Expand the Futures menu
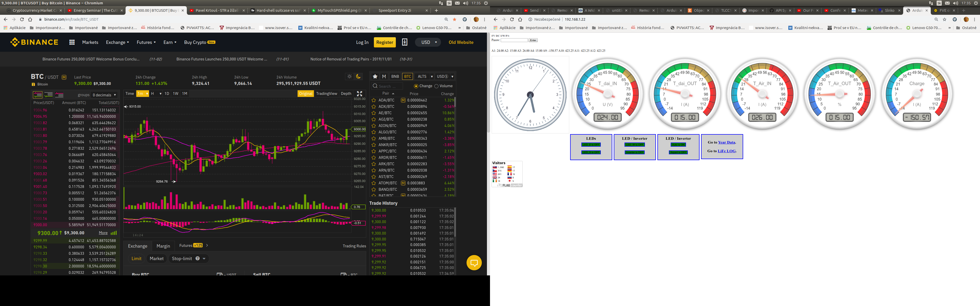Screen dimensions: 980x306 pyautogui.click(x=146, y=42)
